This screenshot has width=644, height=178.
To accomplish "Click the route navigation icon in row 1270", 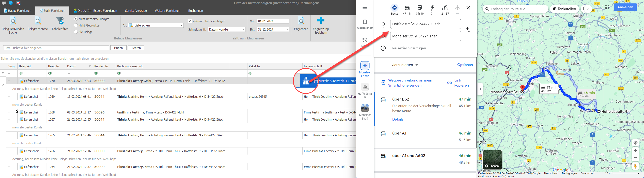I will coord(306,81).
